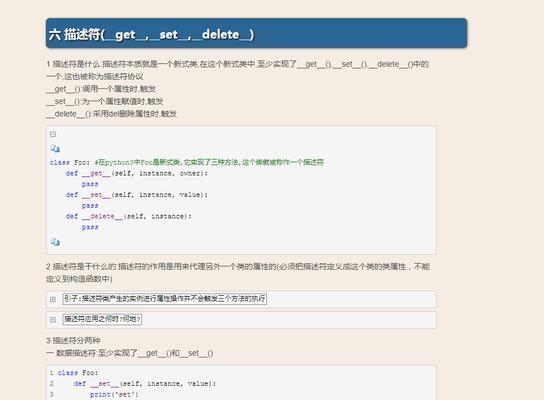Click the print('set') code line
The height and width of the screenshot is (400, 544).
coord(114,394)
